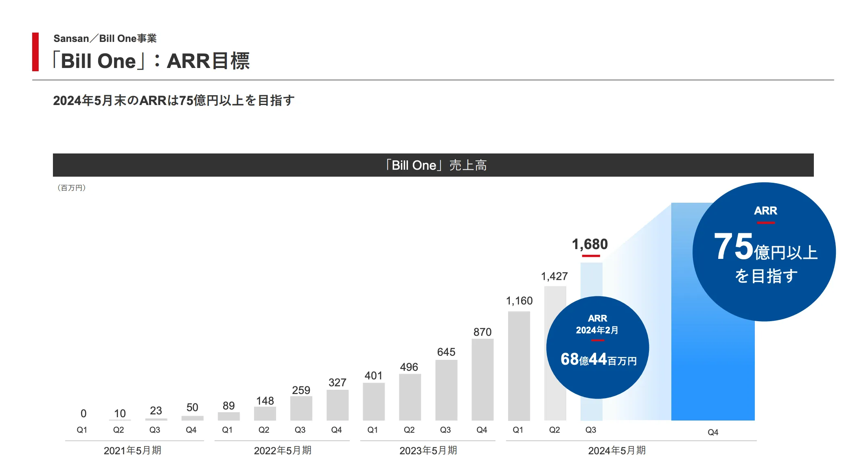The height and width of the screenshot is (473, 868).
Task: Click the 1,160 Q1 bar
Action: 519,366
